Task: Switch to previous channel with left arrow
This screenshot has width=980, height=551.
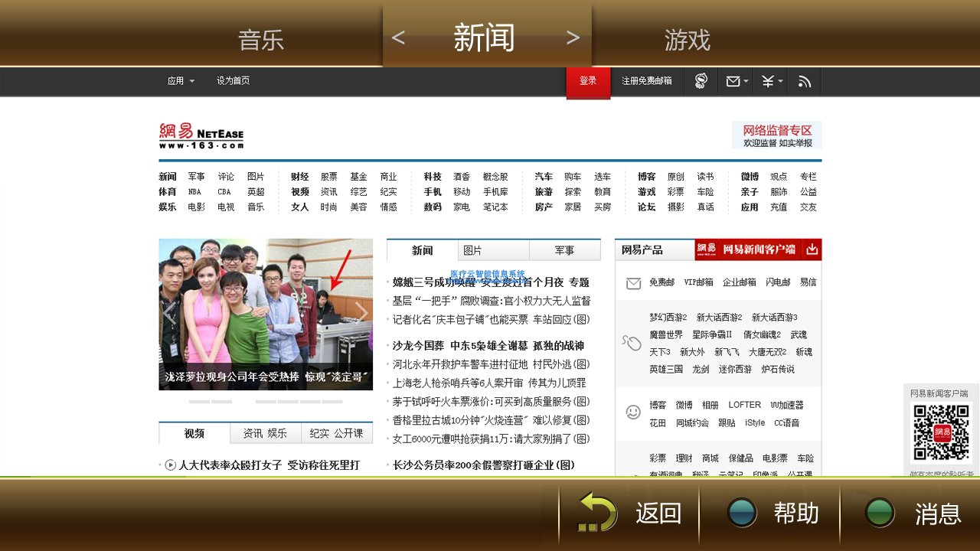Action: 398,37
